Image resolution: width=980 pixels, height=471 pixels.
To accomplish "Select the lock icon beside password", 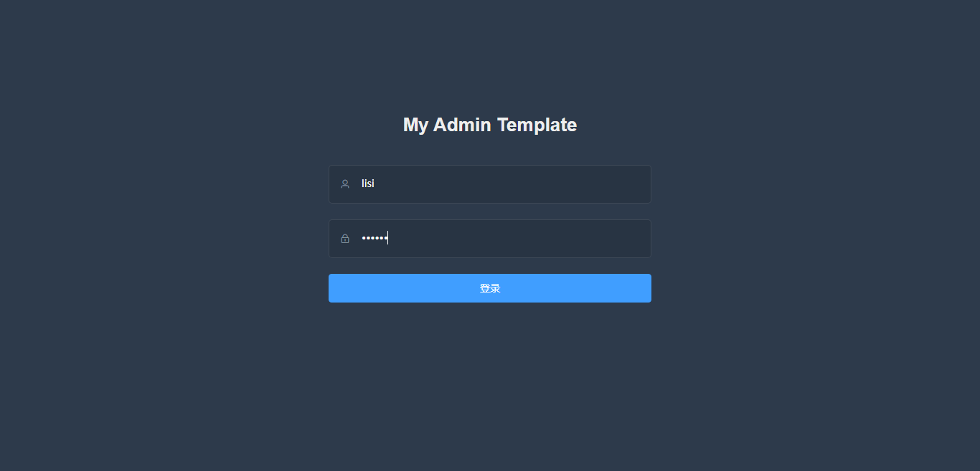I will [345, 239].
